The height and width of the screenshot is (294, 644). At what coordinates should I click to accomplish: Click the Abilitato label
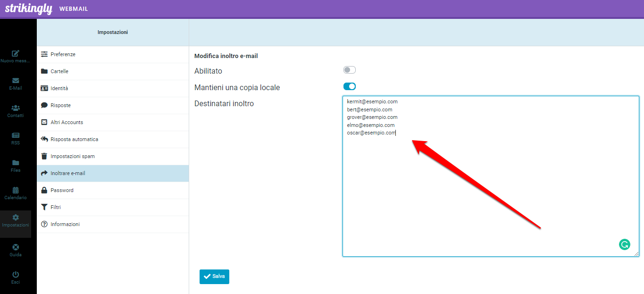208,71
